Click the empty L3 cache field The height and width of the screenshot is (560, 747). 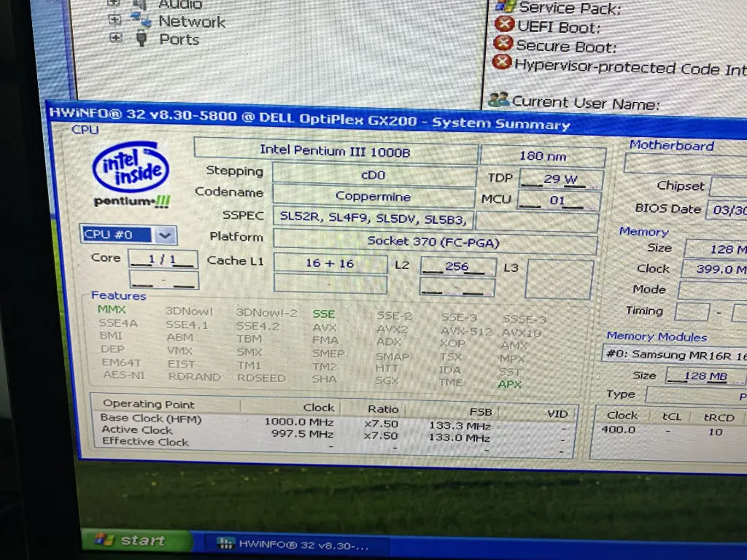pyautogui.click(x=560, y=279)
